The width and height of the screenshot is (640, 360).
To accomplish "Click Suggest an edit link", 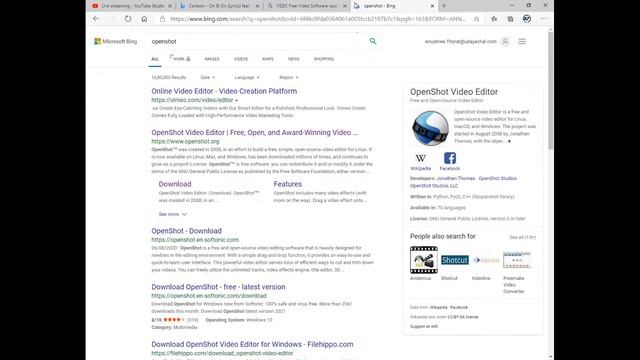I will [424, 327].
